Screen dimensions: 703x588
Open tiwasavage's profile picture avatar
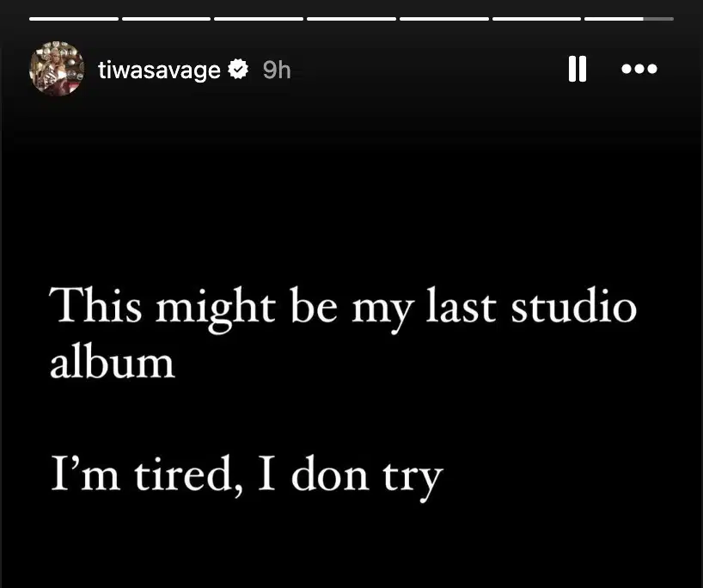point(57,69)
